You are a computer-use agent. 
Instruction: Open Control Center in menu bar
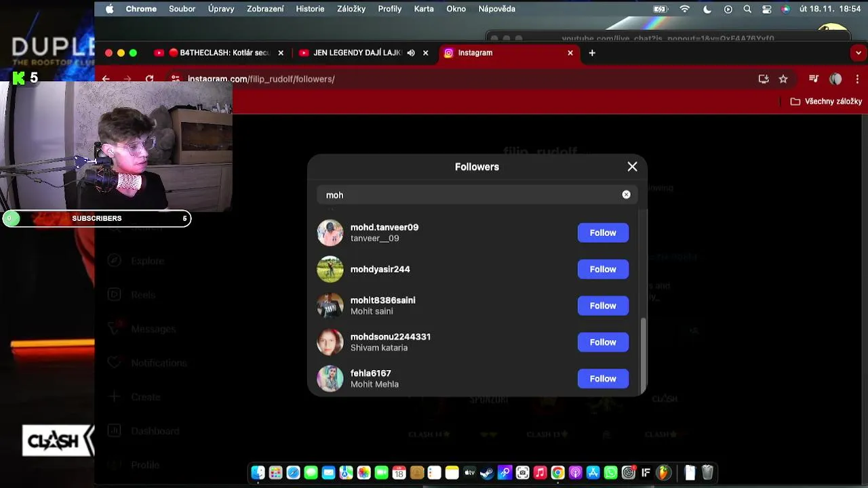pyautogui.click(x=767, y=9)
